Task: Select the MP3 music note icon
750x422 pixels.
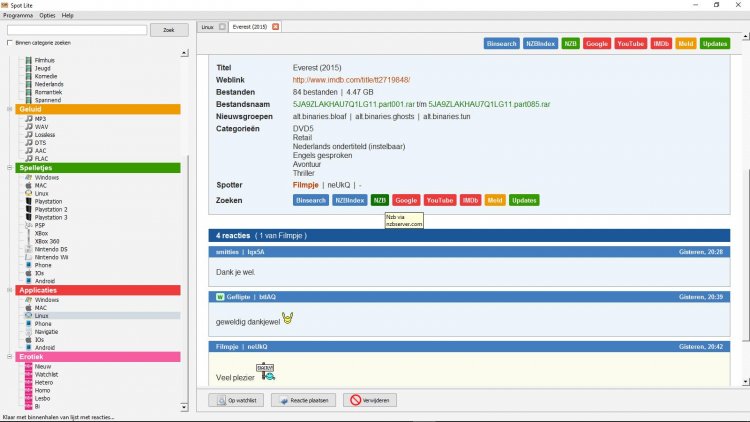Action: click(x=29, y=119)
